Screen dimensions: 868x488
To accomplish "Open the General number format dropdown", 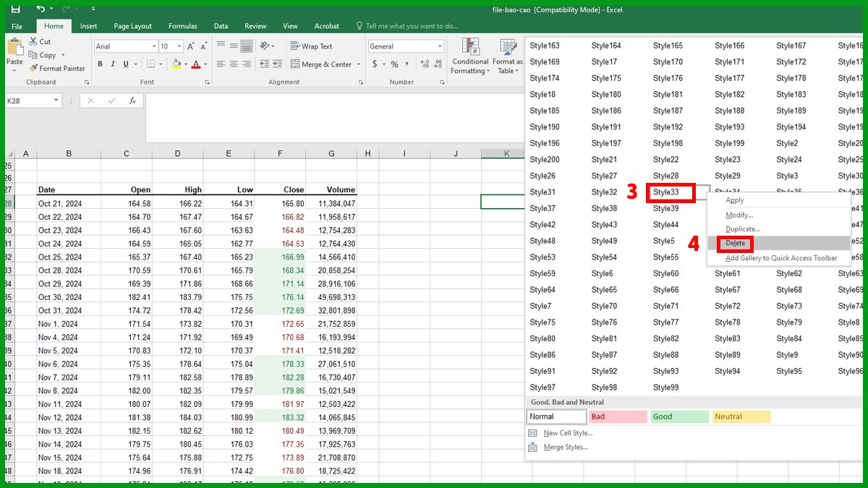I will point(441,46).
